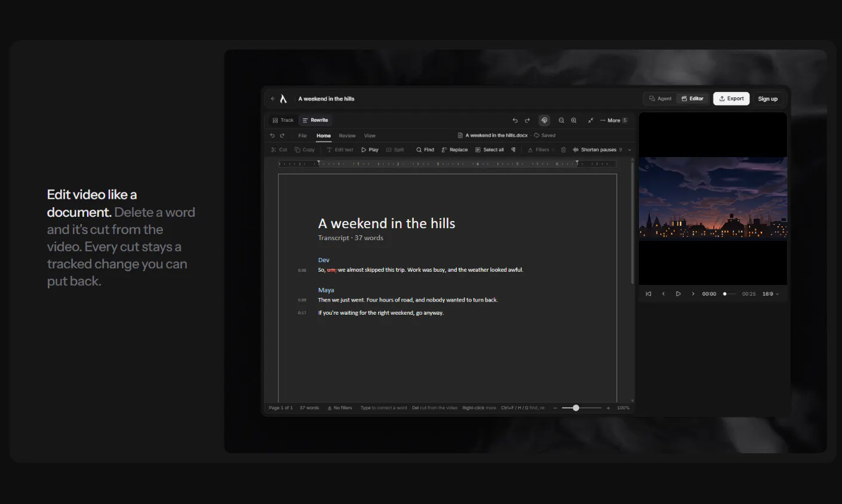
Task: Switch to the Agent view
Action: click(x=660, y=99)
